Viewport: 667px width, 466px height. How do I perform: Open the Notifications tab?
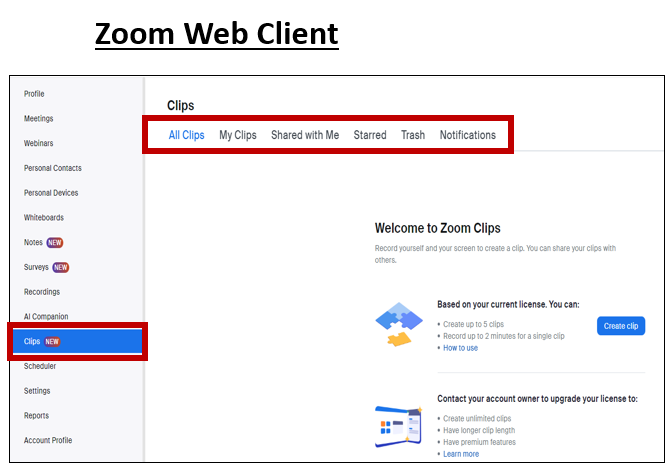[467, 135]
